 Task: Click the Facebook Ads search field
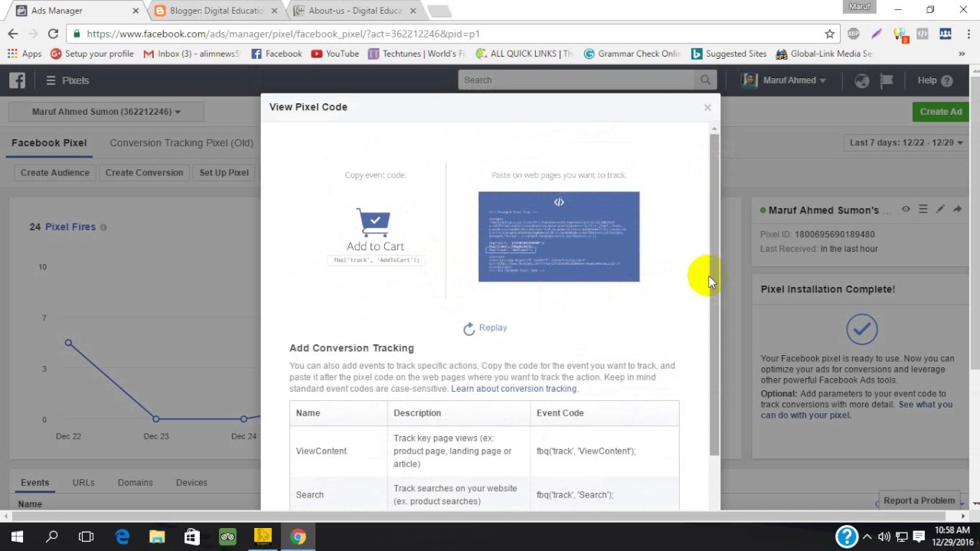click(x=577, y=80)
